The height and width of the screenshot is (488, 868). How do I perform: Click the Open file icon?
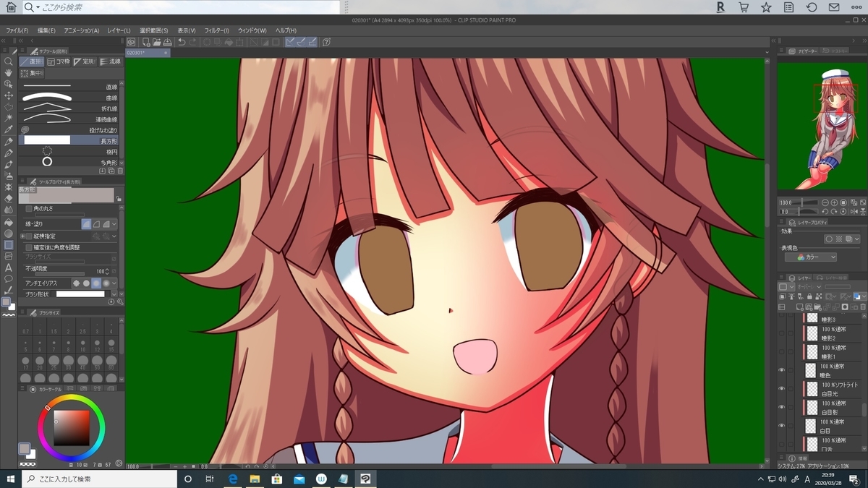click(x=157, y=42)
